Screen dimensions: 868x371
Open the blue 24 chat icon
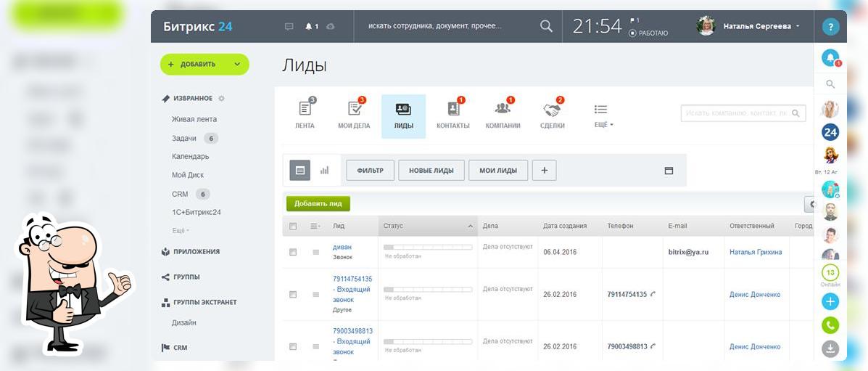coord(830,132)
